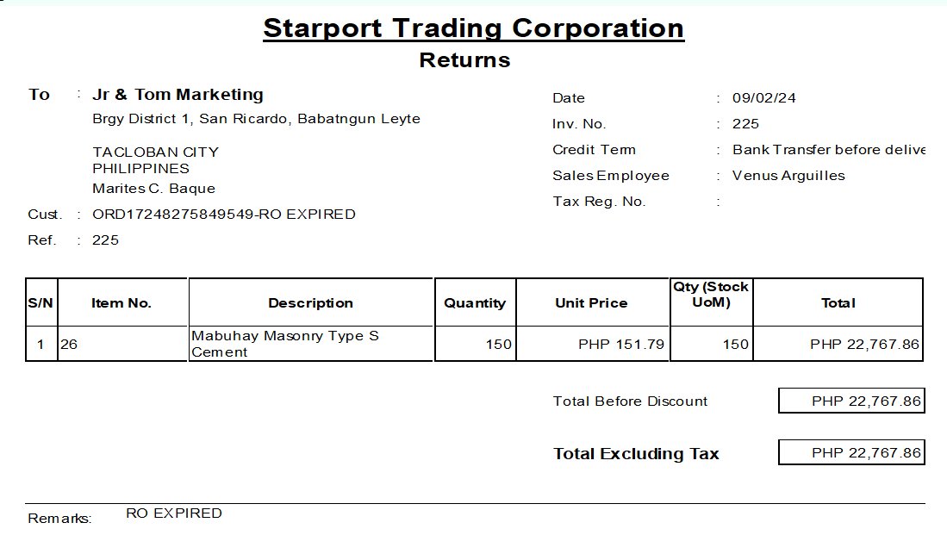Click the Starport Trading Corporation title
The height and width of the screenshot is (560, 947).
click(x=473, y=28)
